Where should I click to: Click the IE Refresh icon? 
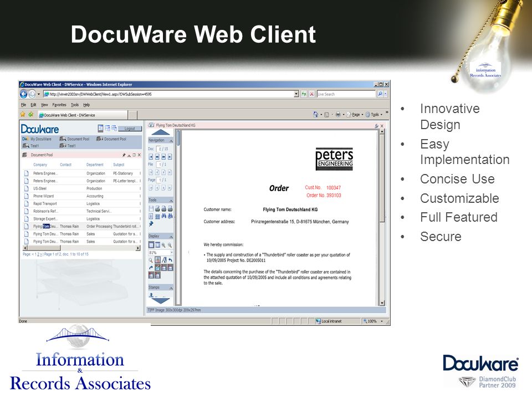(x=304, y=94)
